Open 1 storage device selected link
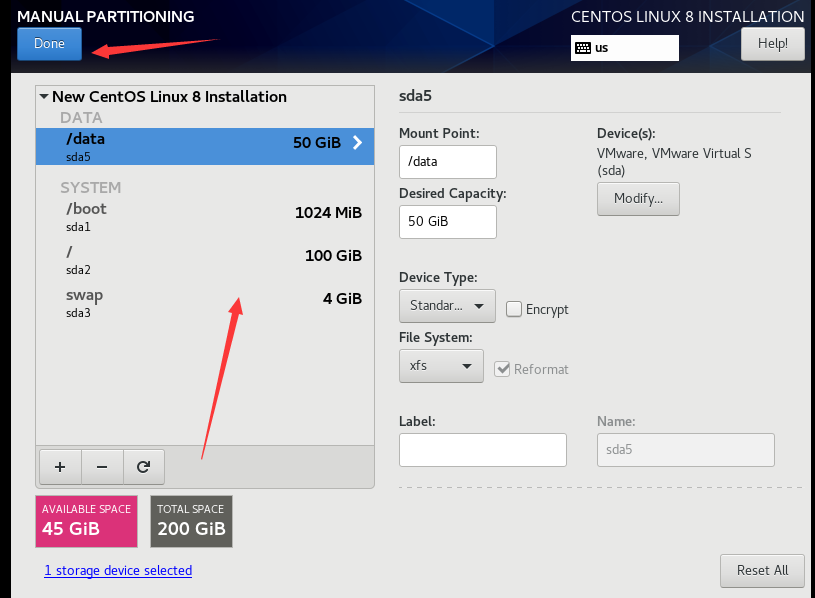The height and width of the screenshot is (598, 815). pyautogui.click(x=118, y=570)
